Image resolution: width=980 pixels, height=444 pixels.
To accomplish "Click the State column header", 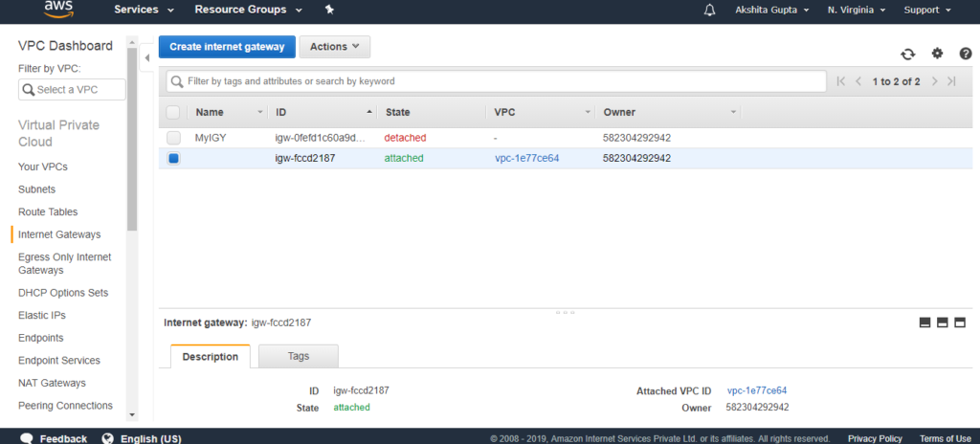I will 397,113.
